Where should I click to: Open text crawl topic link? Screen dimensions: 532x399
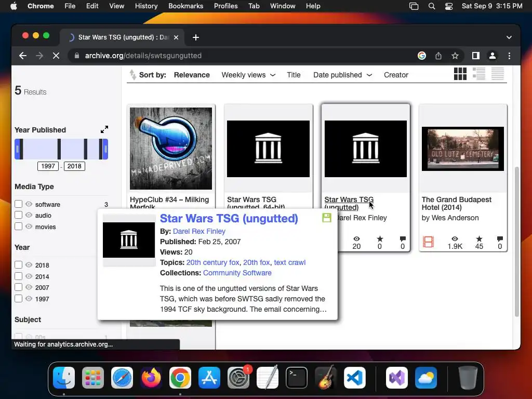click(x=290, y=262)
